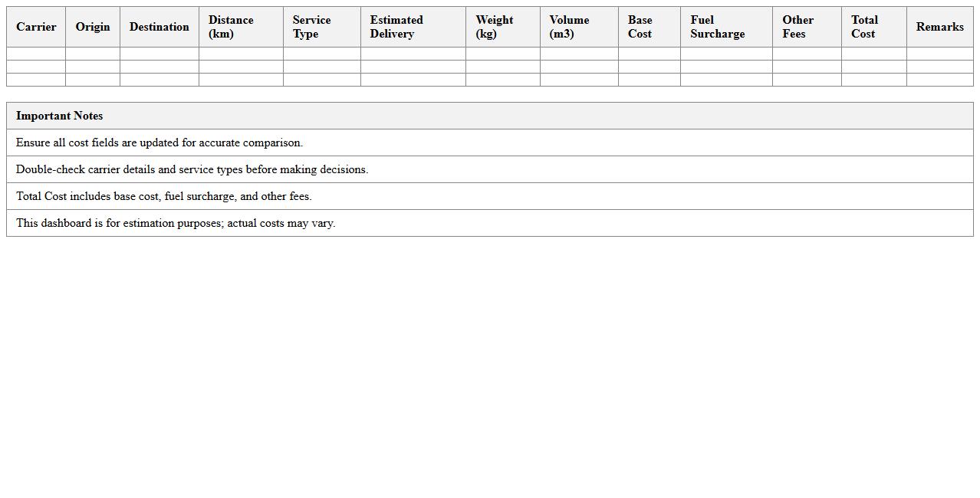Select the Total Cost column header
The image size is (980, 498).
point(873,26)
